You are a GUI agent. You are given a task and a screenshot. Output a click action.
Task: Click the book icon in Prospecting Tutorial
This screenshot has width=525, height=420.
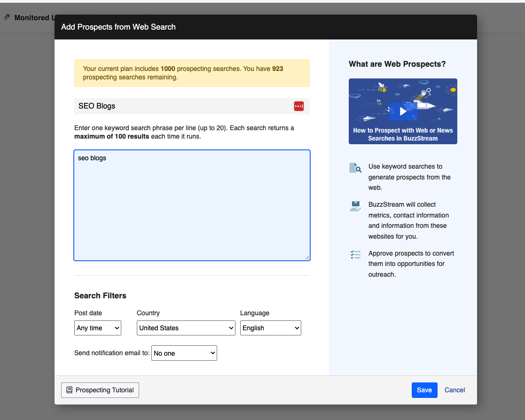pyautogui.click(x=70, y=390)
